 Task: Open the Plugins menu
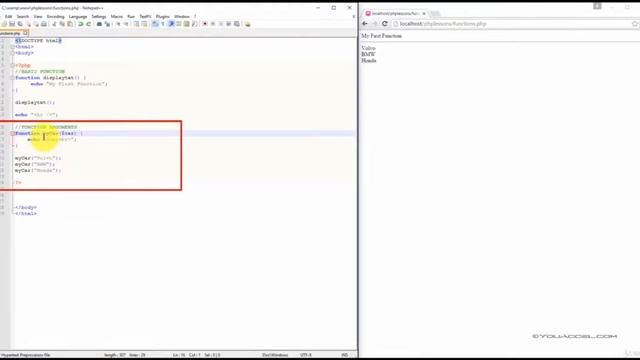tap(162, 16)
